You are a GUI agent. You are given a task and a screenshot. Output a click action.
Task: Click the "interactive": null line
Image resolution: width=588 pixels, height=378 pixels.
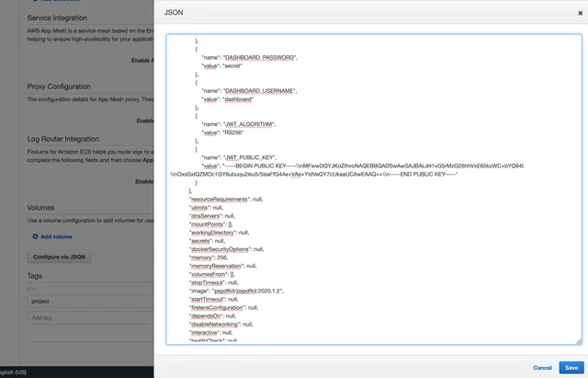tap(211, 333)
